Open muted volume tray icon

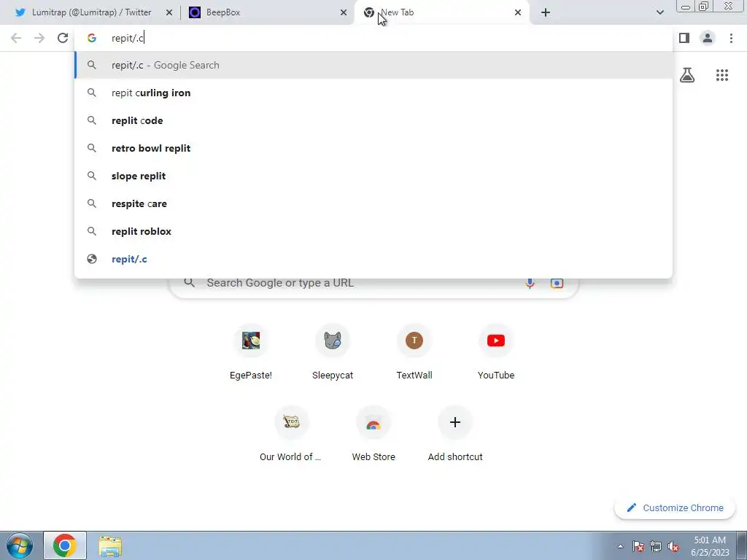(x=673, y=546)
